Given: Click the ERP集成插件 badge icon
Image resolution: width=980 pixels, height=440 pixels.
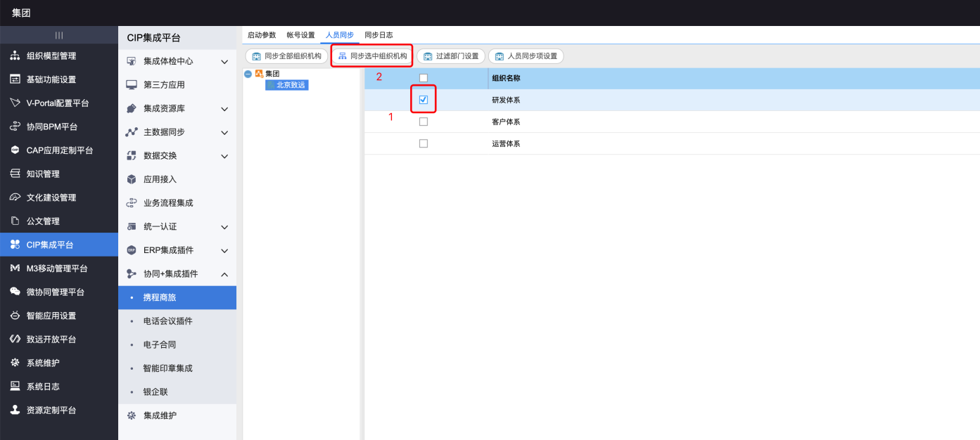Looking at the screenshot, I should click(x=131, y=250).
